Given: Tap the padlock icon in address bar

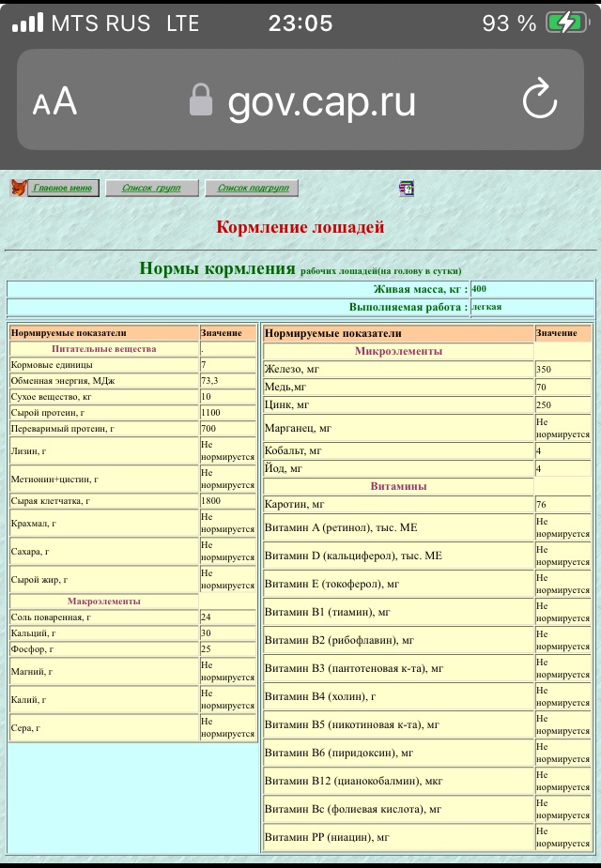Looking at the screenshot, I should point(201,99).
